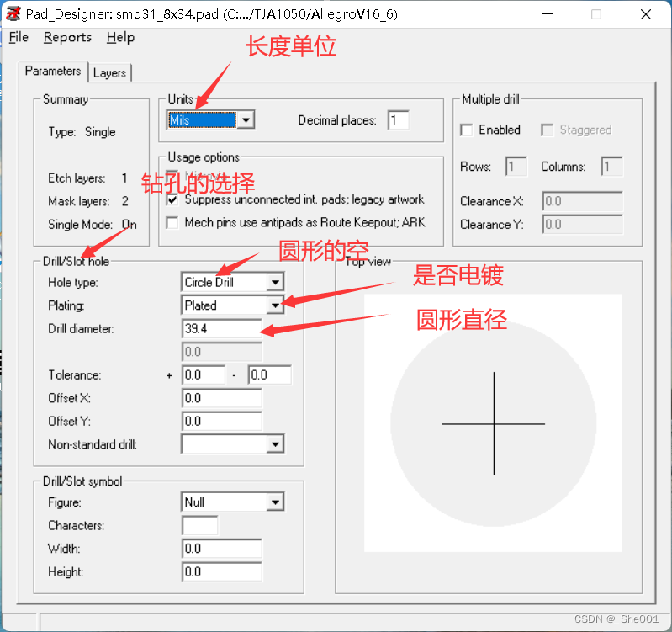
Task: Enable the Multiple drill checkbox
Action: (x=467, y=130)
